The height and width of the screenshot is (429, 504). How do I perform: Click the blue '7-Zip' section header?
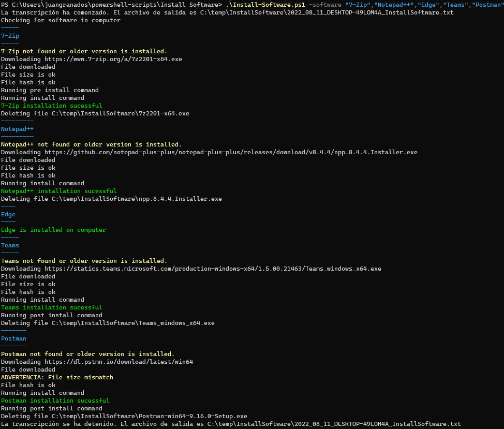tap(10, 36)
